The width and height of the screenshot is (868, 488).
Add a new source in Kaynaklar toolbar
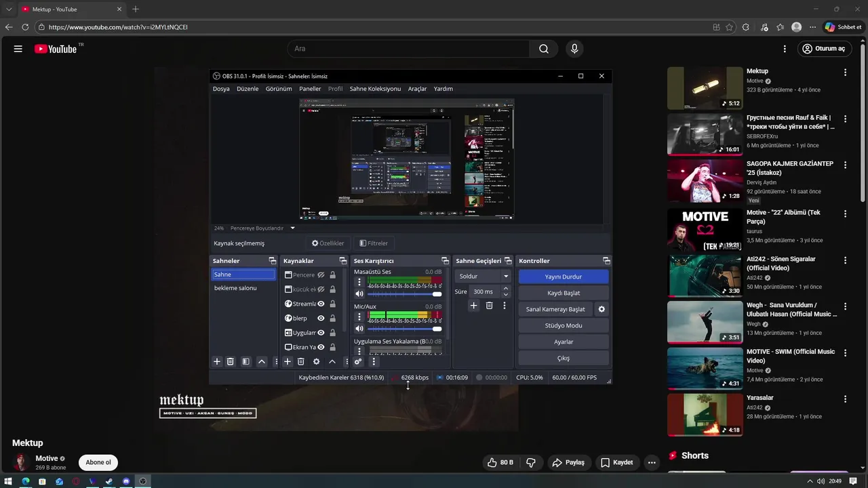tap(288, 362)
